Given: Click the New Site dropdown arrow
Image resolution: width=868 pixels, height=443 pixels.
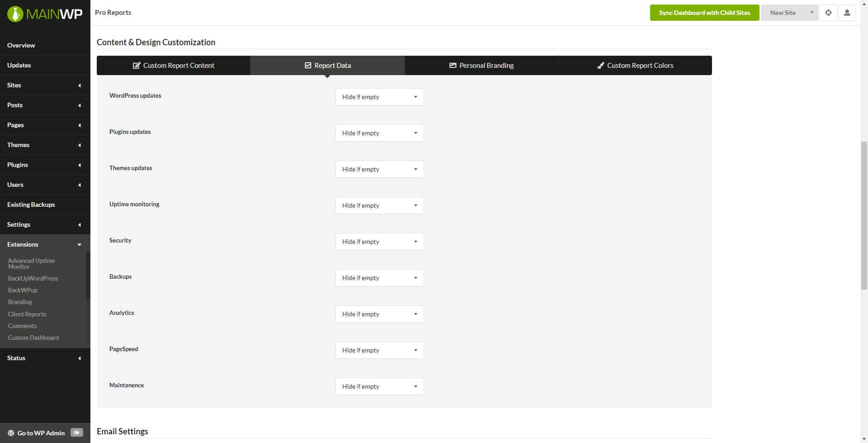Looking at the screenshot, I should [x=811, y=13].
